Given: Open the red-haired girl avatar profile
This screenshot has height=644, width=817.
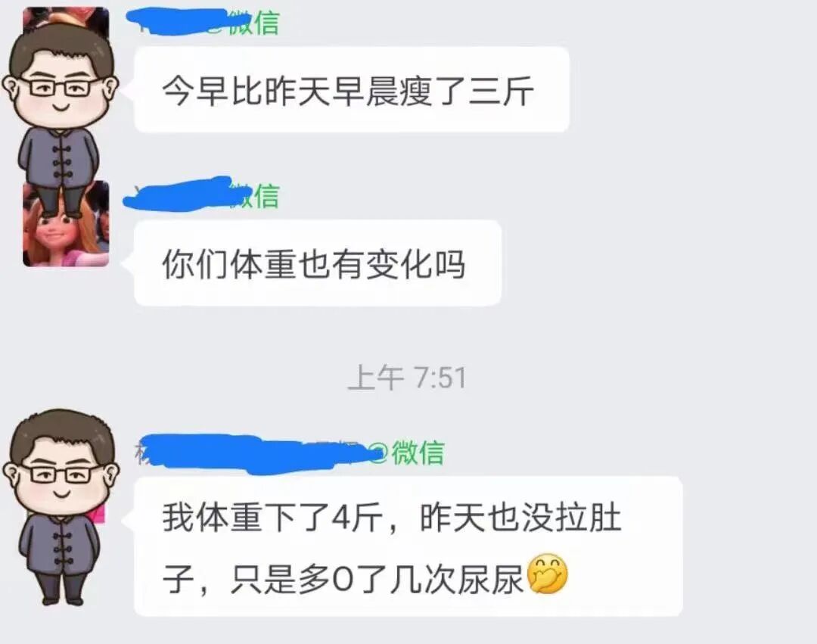Looking at the screenshot, I should [66, 224].
